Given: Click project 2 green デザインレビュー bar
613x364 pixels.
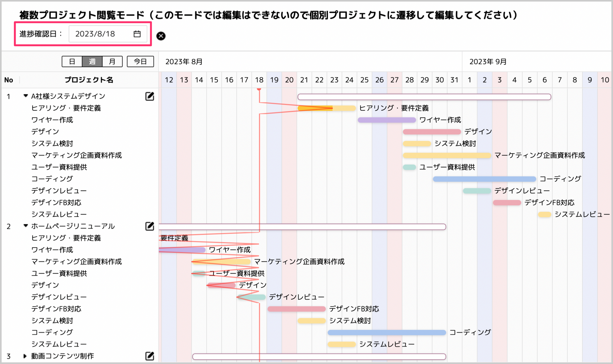Looking at the screenshot, I should (x=251, y=297).
